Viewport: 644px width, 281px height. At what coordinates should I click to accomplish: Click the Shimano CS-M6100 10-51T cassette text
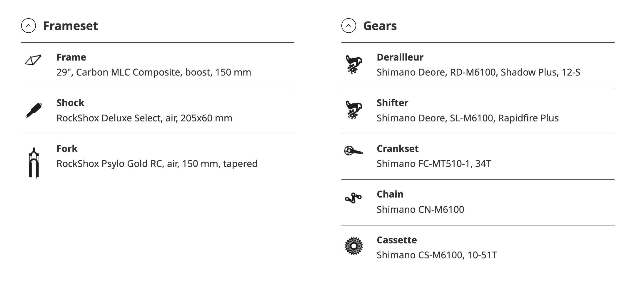(x=437, y=255)
